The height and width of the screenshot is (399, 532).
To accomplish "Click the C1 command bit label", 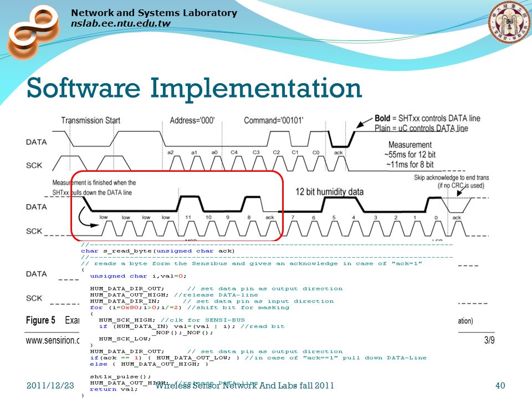I will tap(295, 152).
